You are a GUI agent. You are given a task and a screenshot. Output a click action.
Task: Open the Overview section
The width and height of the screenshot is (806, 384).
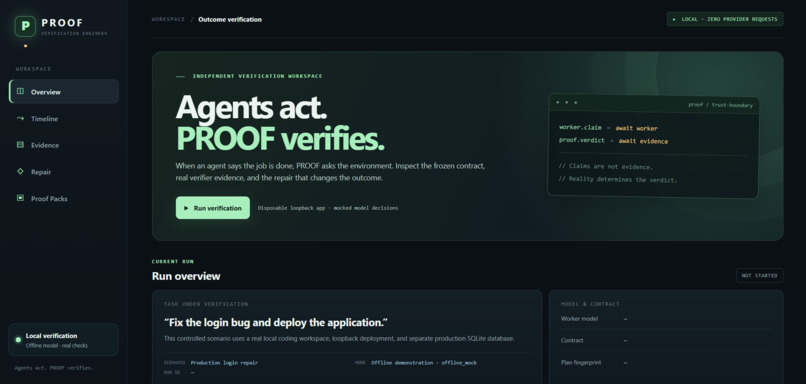[x=64, y=92]
